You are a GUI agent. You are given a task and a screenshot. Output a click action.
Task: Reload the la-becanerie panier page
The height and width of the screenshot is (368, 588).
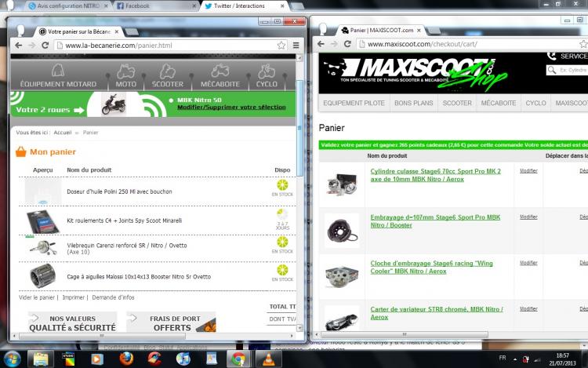click(45, 46)
